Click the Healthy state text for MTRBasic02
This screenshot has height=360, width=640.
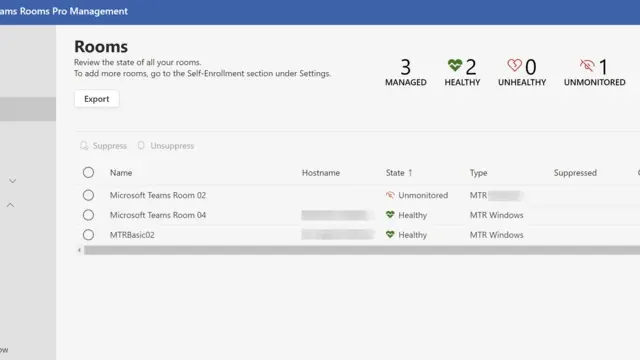[x=413, y=235]
